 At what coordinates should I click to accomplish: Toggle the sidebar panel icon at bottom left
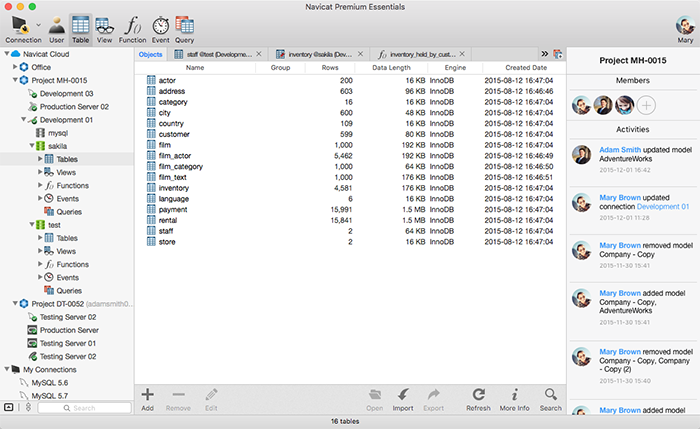tap(8, 407)
